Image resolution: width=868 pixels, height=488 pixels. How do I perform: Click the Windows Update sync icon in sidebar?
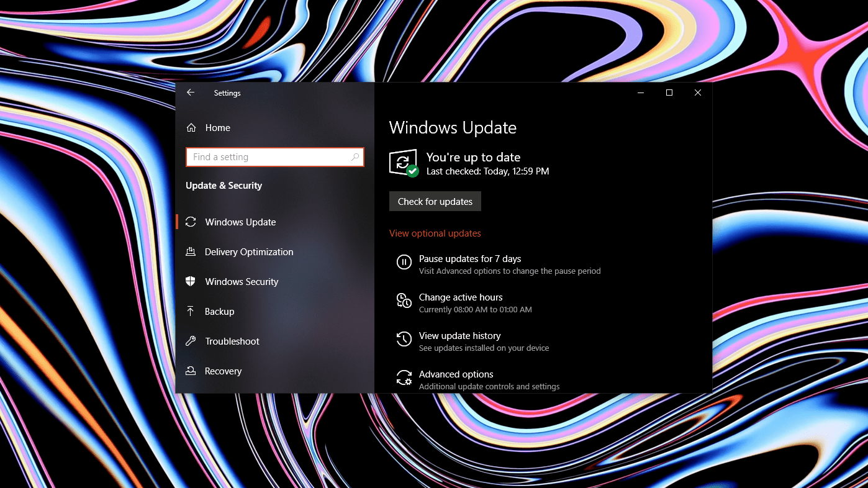click(191, 222)
